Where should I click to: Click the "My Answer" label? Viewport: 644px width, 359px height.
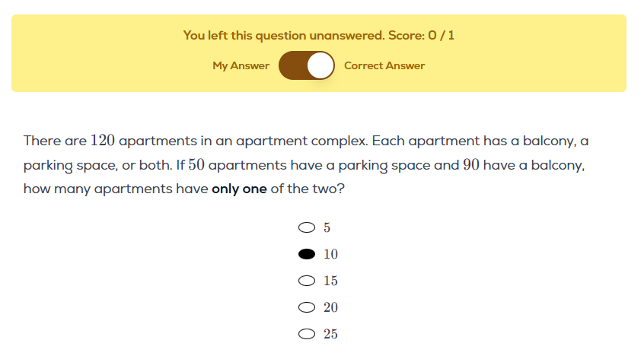click(241, 66)
